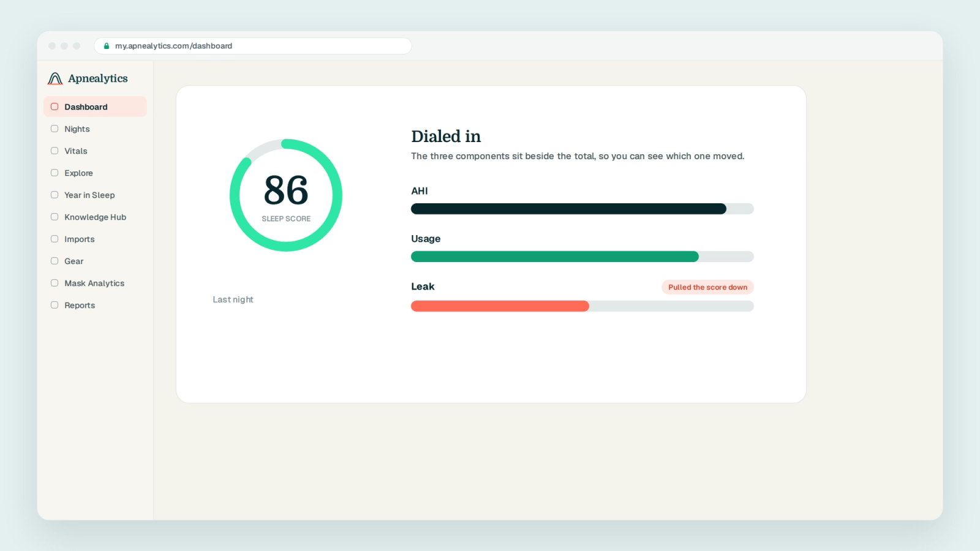Click the three-components description sentence
This screenshot has width=980, height=551.
click(x=578, y=156)
